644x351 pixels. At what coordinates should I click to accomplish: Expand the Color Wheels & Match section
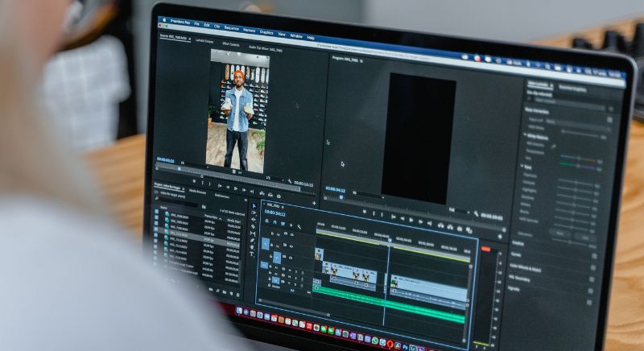tap(526, 269)
